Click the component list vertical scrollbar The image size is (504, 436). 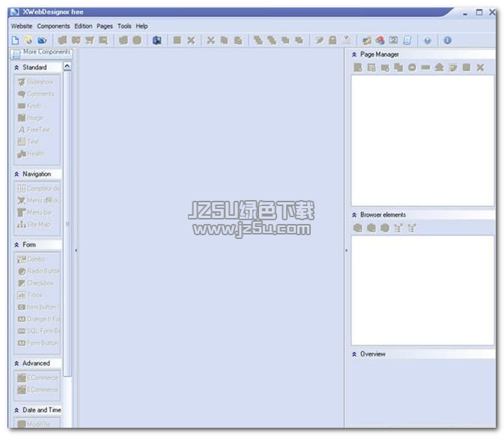coord(67,223)
